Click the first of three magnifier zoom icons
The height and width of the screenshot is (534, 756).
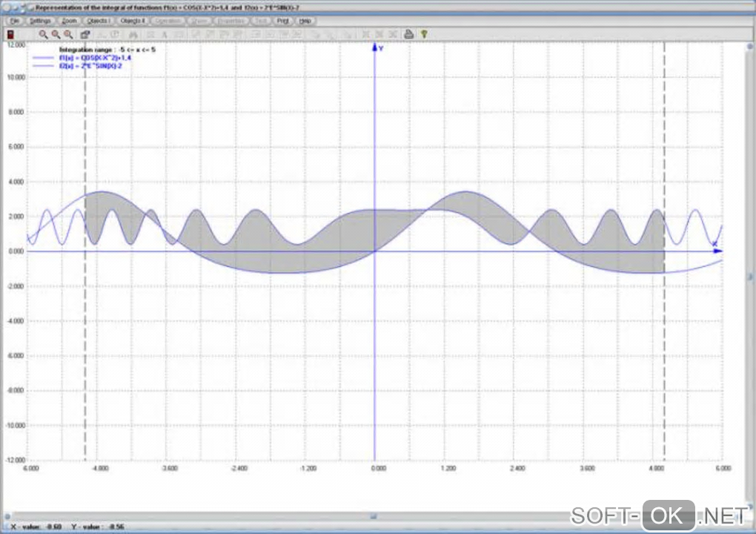click(43, 34)
